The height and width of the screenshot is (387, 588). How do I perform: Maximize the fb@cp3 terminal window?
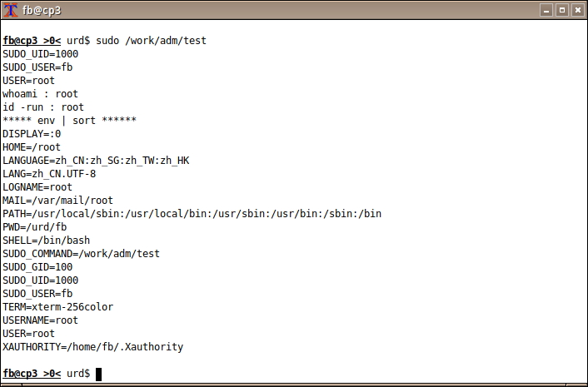pos(562,10)
